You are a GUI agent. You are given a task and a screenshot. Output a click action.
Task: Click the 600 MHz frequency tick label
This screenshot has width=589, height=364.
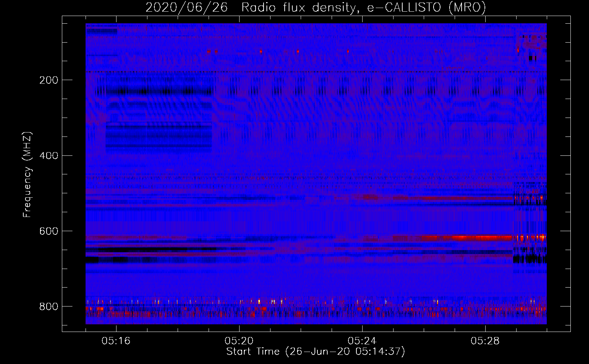click(x=49, y=231)
